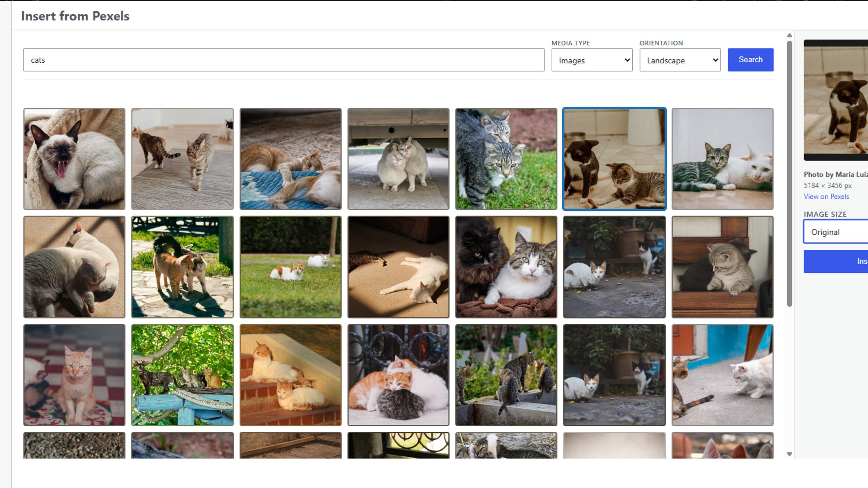This screenshot has height=488, width=868.
Task: Select the two tabby cats walking on rug photo
Action: click(x=182, y=159)
